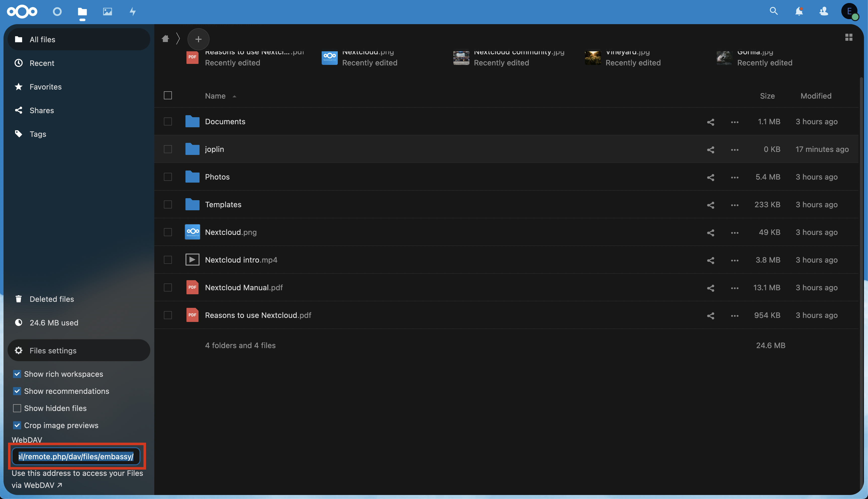Open three-dot menu for Nextcloud Manual.pdf

[735, 288]
